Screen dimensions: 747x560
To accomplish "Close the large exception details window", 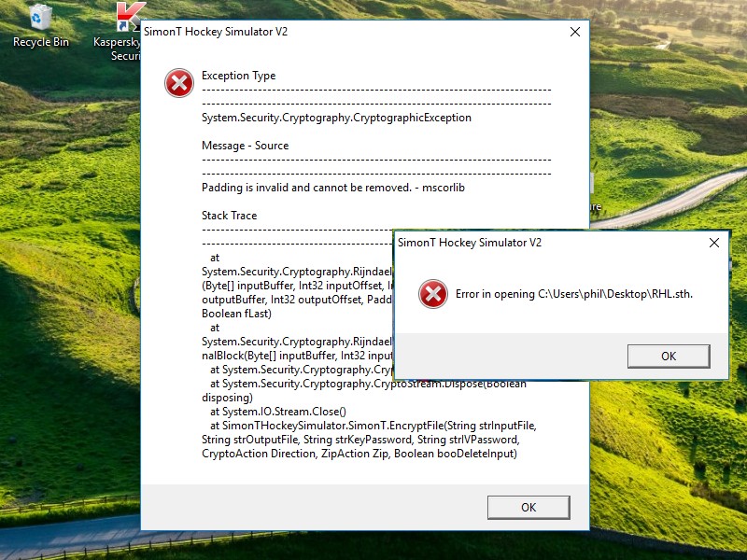I will 575,32.
